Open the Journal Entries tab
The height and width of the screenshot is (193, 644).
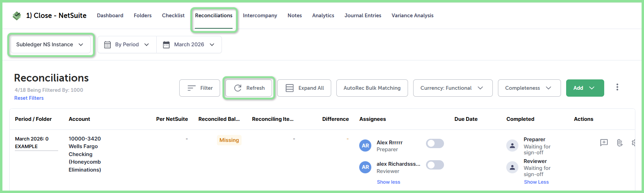(363, 16)
